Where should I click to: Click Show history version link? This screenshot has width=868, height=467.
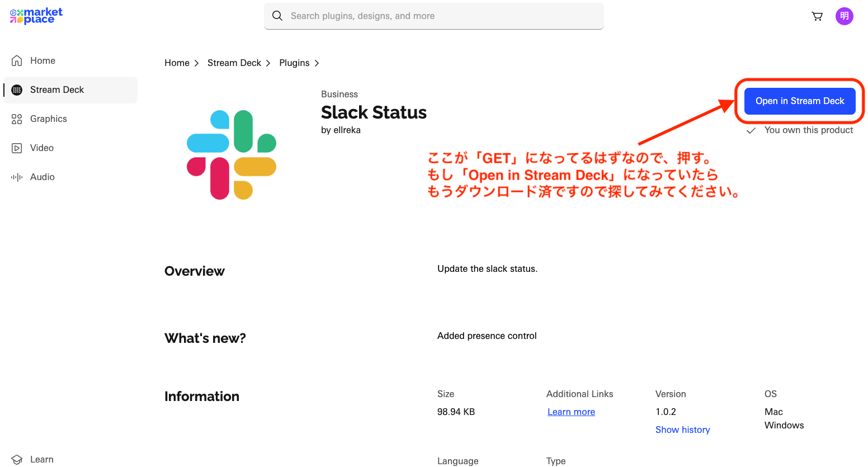tap(682, 430)
